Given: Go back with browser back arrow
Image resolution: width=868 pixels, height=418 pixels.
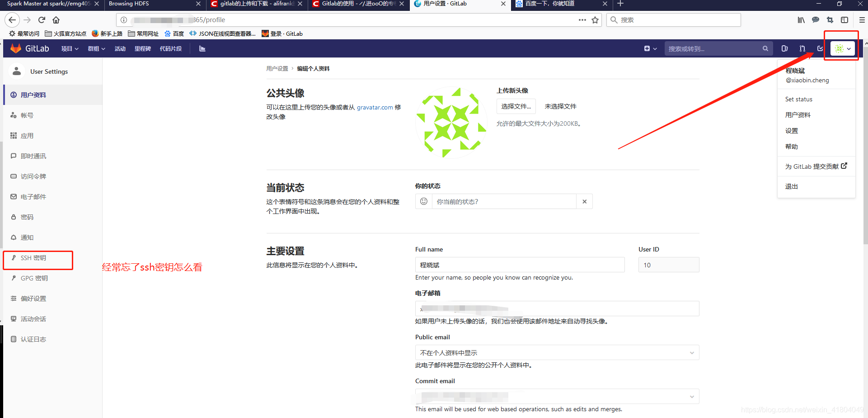Looking at the screenshot, I should pyautogui.click(x=12, y=20).
